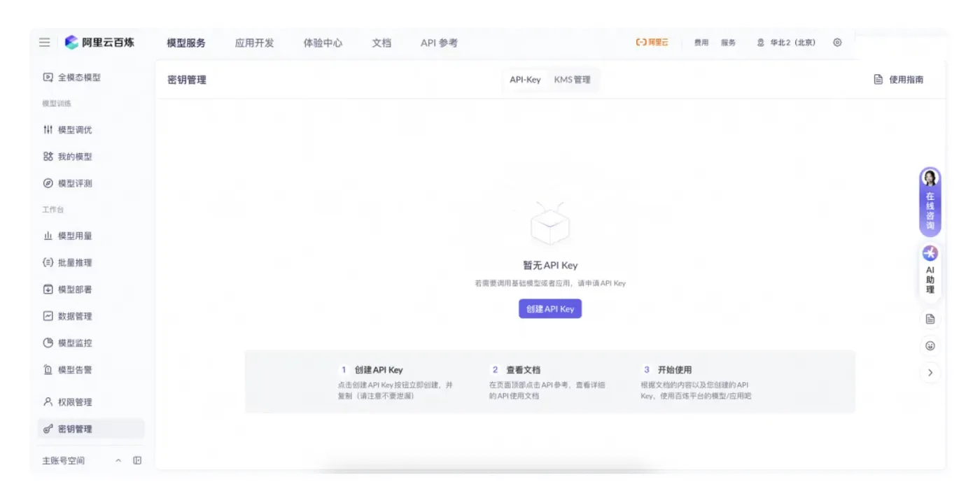
Task: Open the 体验中心 top menu
Action: (323, 43)
